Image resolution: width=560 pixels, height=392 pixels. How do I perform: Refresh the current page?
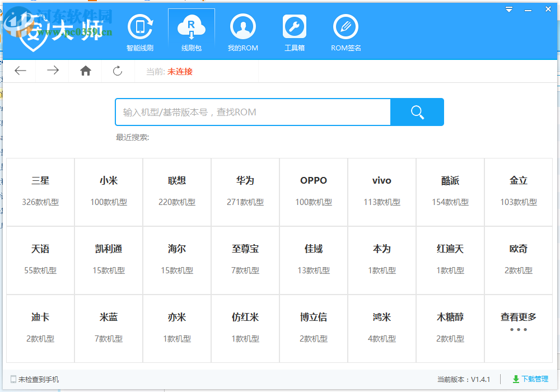[118, 71]
